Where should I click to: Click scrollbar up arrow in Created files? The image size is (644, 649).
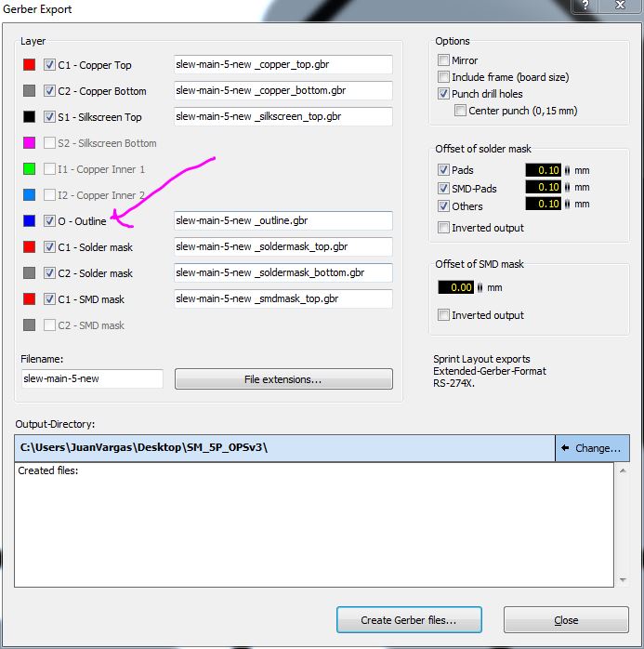click(x=623, y=471)
